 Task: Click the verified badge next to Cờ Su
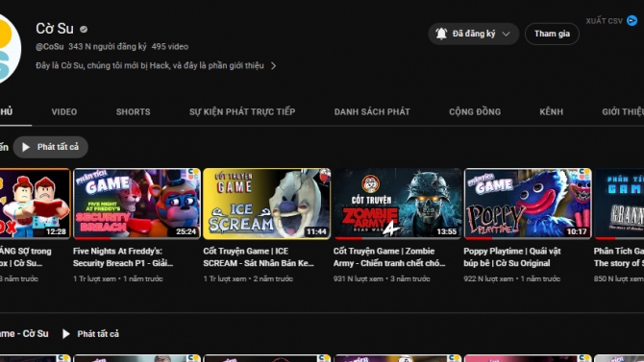84,29
